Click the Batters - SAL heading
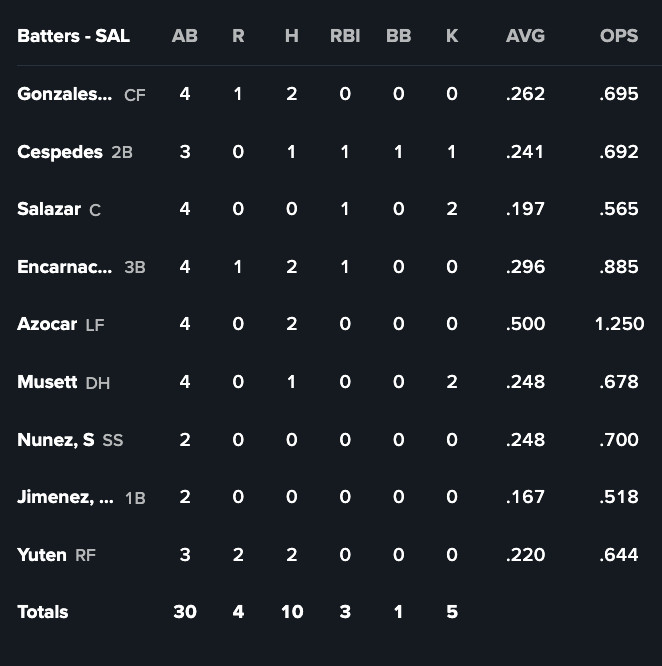Screen dimensions: 662x666 point(73,36)
